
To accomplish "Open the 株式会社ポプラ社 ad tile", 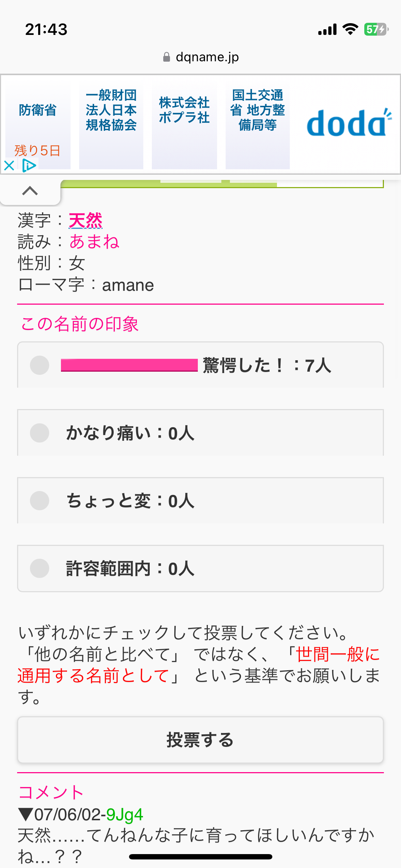I will (184, 125).
